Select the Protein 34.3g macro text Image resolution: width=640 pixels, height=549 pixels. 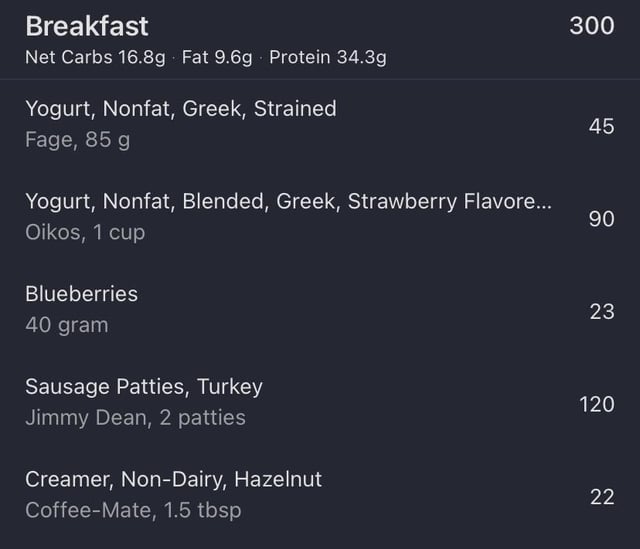(x=328, y=57)
